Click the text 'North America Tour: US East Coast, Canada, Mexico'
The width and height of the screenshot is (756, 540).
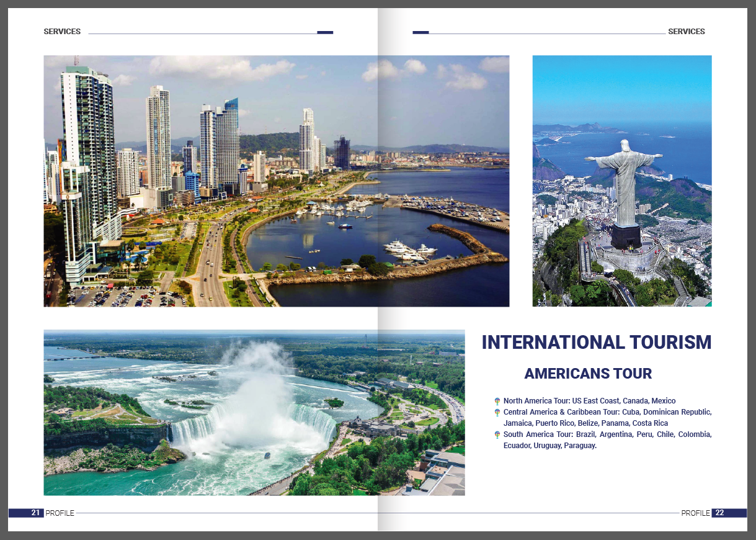[x=590, y=401]
